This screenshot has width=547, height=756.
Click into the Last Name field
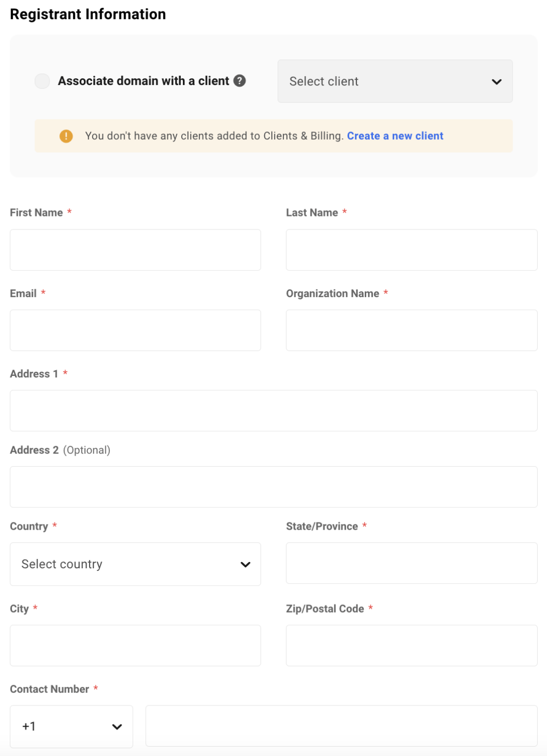(x=411, y=250)
